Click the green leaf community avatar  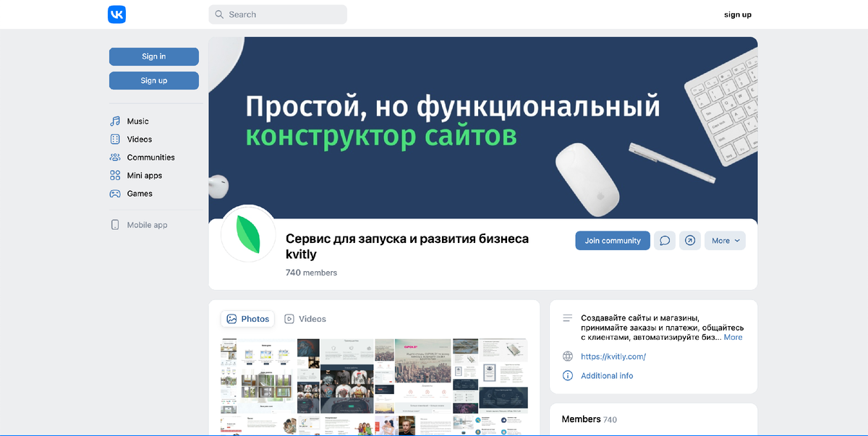coord(248,234)
